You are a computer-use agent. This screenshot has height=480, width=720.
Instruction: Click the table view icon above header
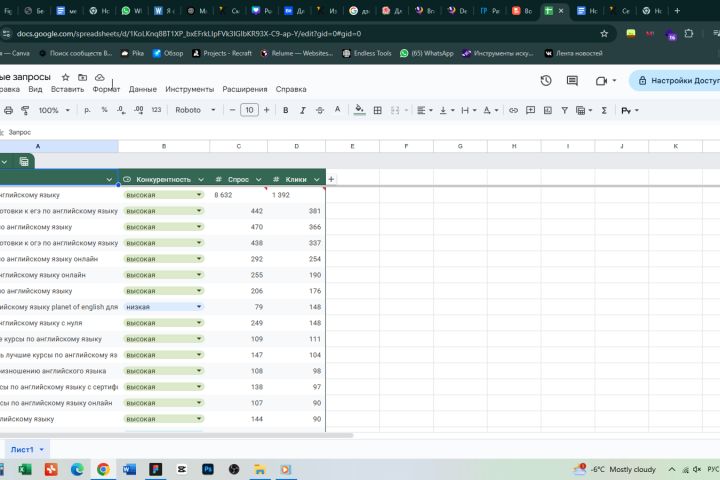click(24, 162)
